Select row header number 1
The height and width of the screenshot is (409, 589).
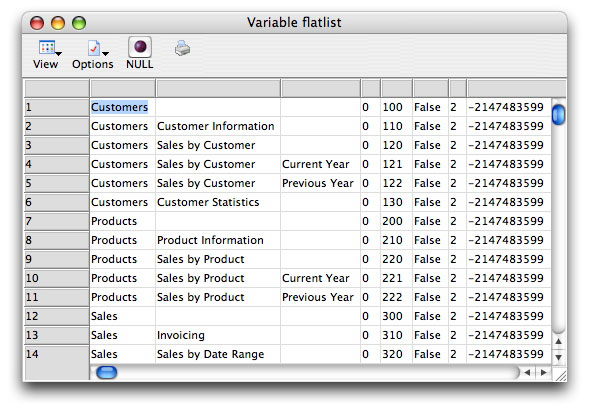coord(57,107)
